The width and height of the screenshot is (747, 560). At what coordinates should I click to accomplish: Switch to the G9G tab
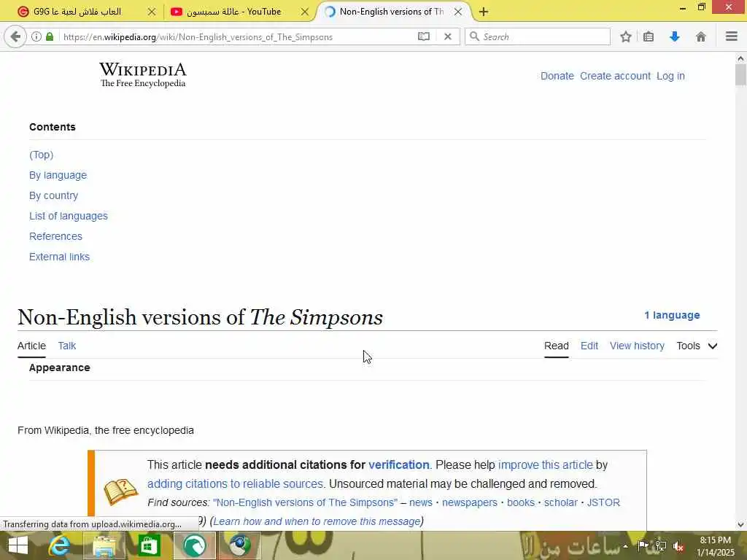(76, 12)
